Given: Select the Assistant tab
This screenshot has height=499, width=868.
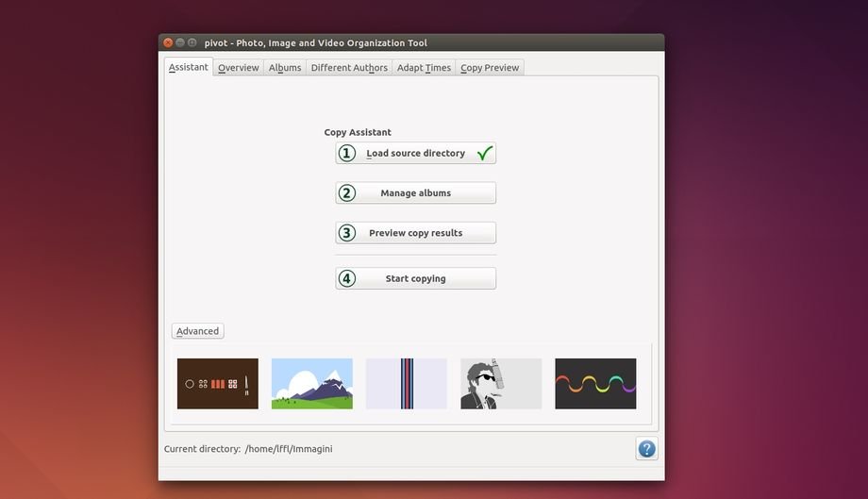Looking at the screenshot, I should [x=189, y=67].
